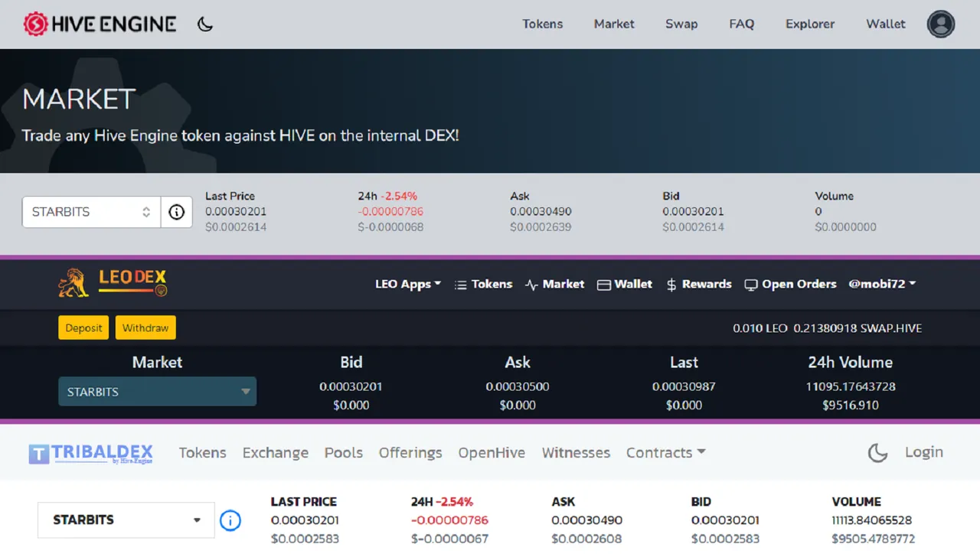This screenshot has width=980, height=557.
Task: Open Market in the Hive Engine navigation
Action: coord(614,24)
